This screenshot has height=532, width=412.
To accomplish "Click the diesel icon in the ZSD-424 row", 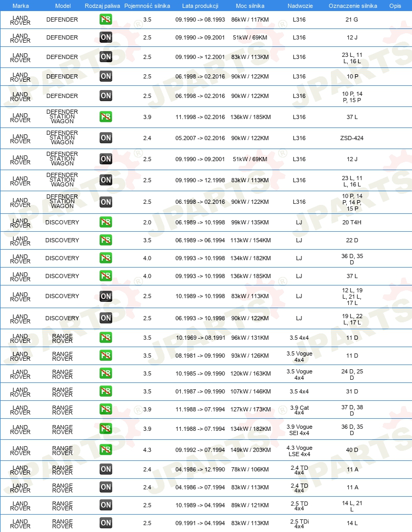I will coord(105,138).
